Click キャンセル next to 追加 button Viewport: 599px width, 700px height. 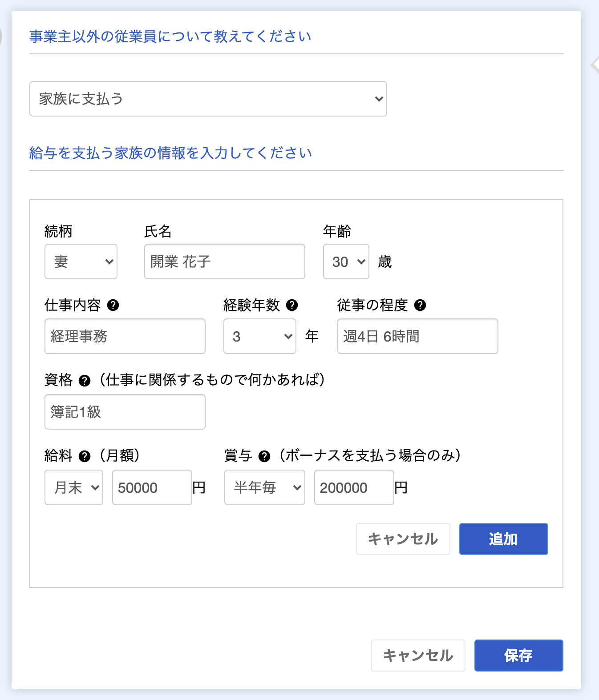click(403, 539)
